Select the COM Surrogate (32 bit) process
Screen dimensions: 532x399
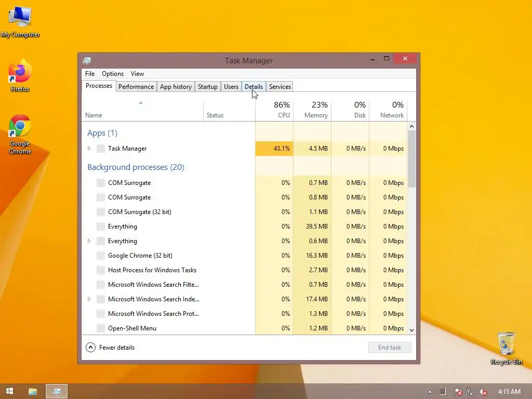(244, 212)
